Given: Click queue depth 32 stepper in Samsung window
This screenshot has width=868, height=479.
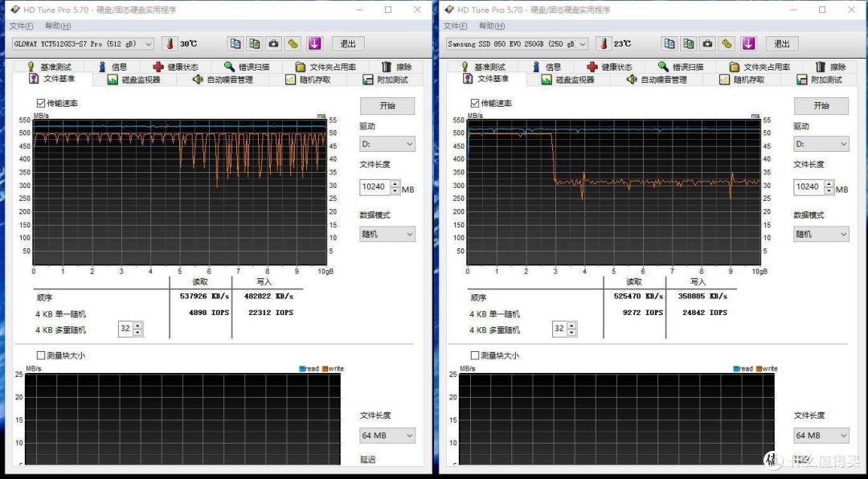Looking at the screenshot, I should point(572,329).
